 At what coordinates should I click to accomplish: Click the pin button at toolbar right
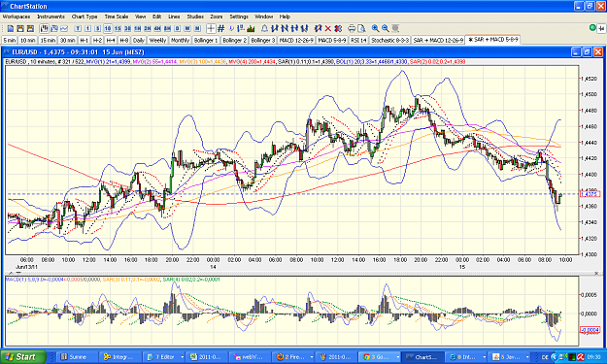coord(601,28)
